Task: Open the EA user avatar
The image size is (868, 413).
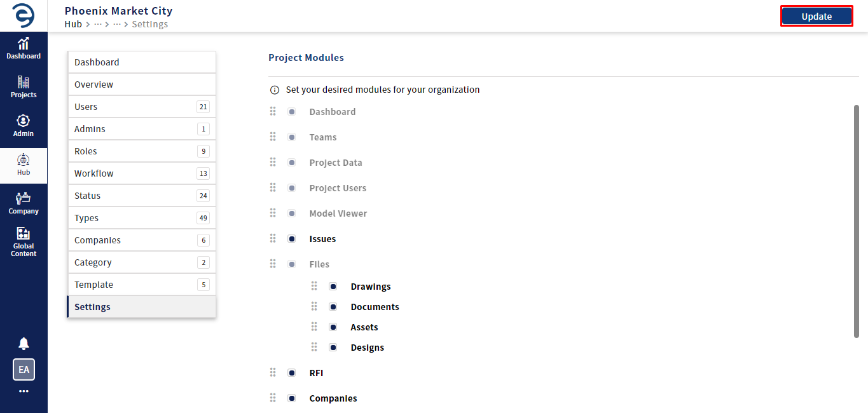Action: (24, 369)
